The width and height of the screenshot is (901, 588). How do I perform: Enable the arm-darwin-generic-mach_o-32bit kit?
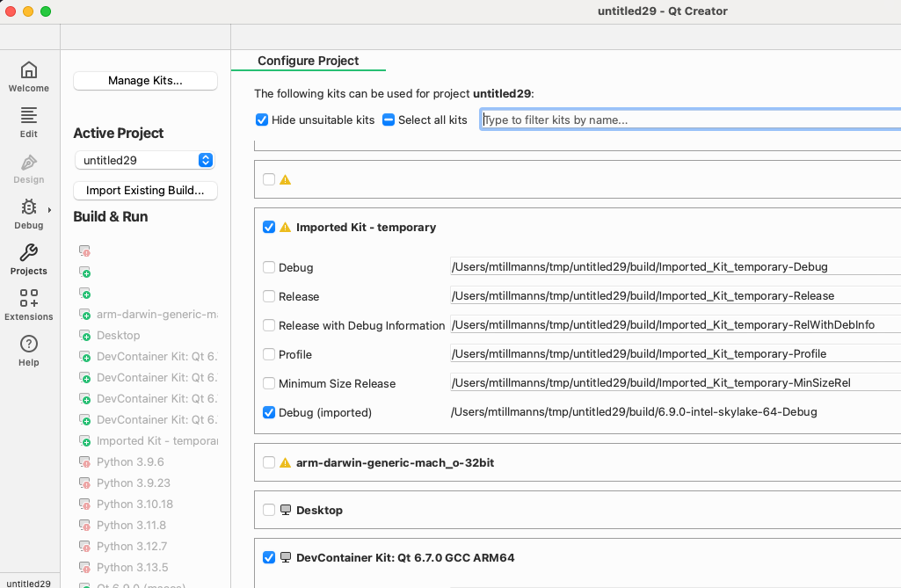point(268,462)
